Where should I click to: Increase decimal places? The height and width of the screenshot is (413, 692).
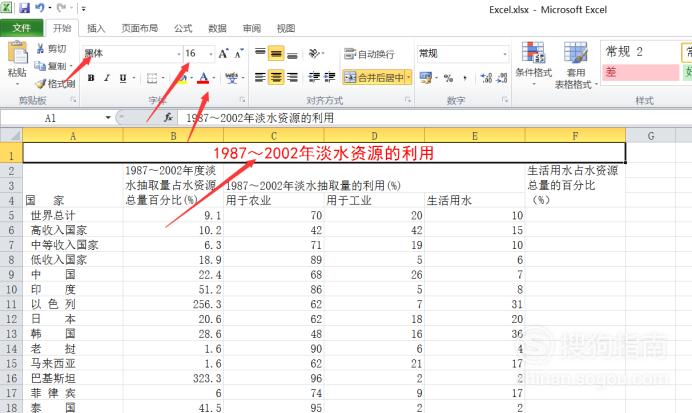pyautogui.click(x=486, y=78)
